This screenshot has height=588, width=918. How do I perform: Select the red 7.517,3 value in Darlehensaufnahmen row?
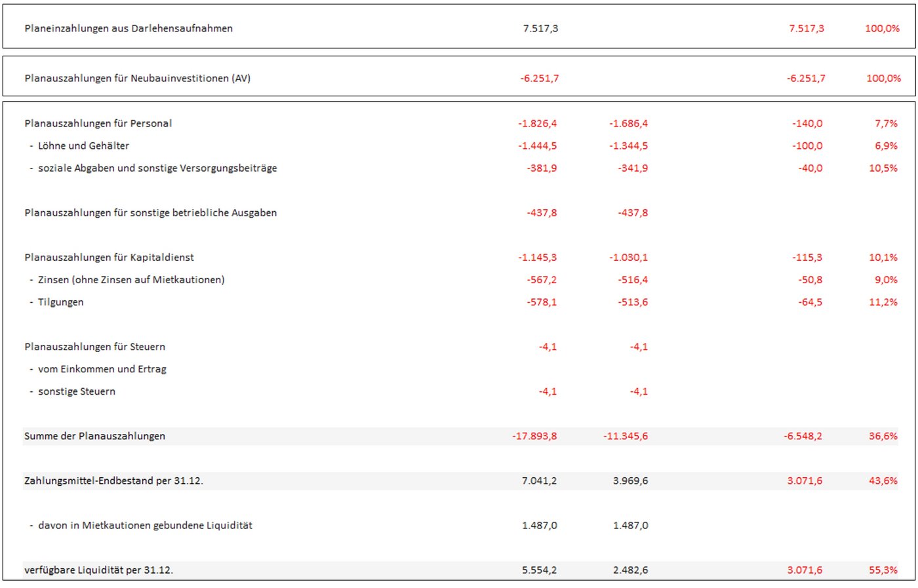coord(806,28)
